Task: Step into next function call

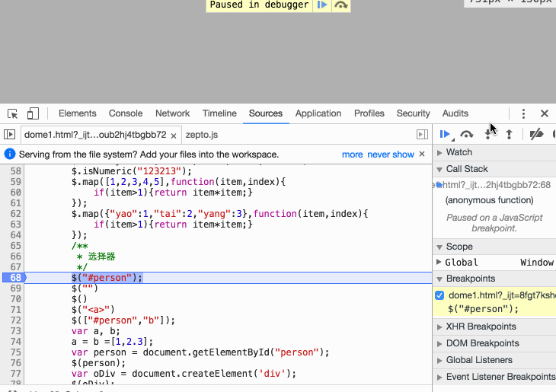Action: [x=488, y=134]
